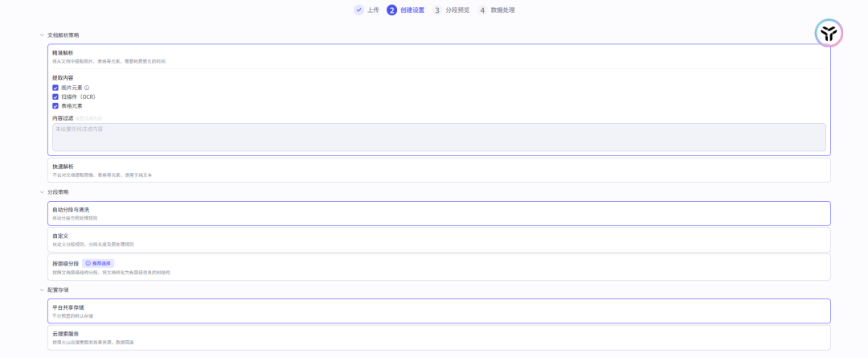Click the step 2 circle for 创建设置

tap(392, 10)
